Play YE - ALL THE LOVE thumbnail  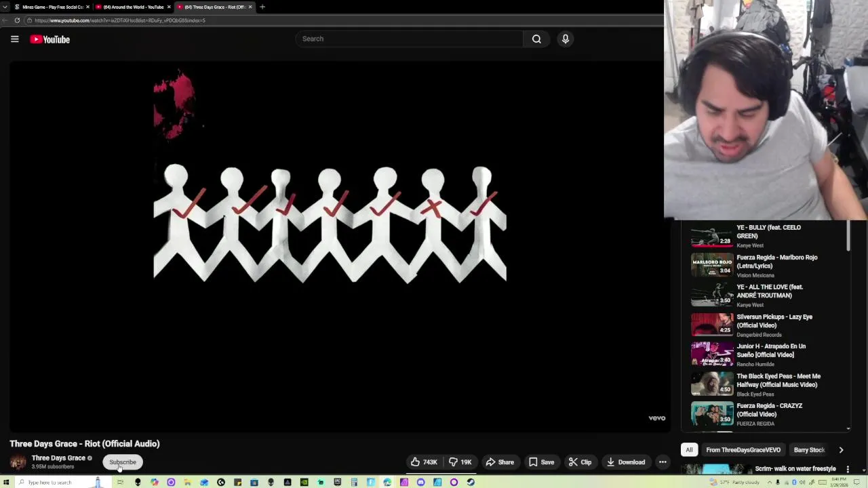tap(712, 296)
